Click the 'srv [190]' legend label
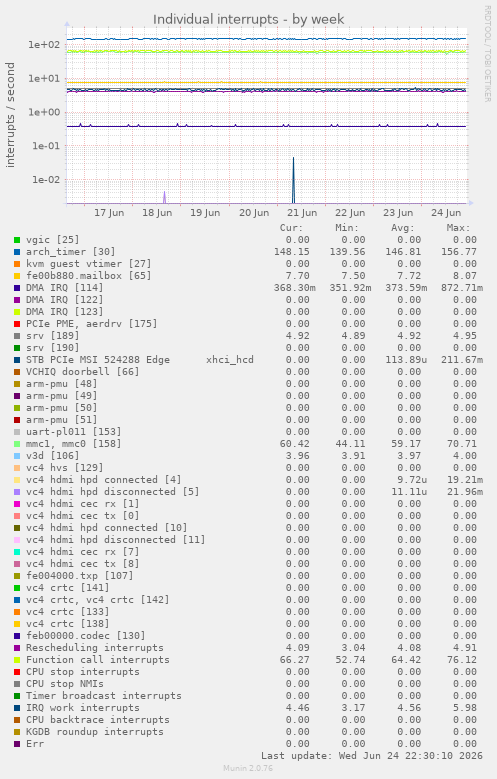The width and height of the screenshot is (497, 779). 53,348
